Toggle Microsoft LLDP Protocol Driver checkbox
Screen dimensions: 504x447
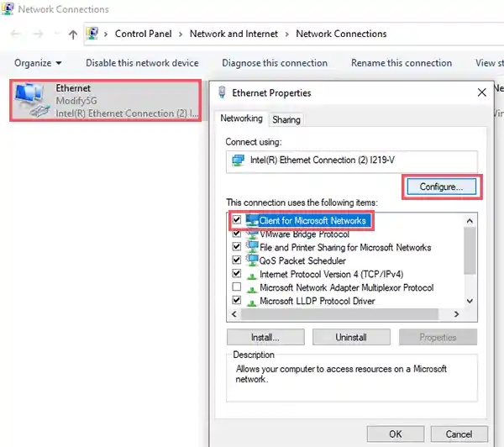pyautogui.click(x=237, y=300)
